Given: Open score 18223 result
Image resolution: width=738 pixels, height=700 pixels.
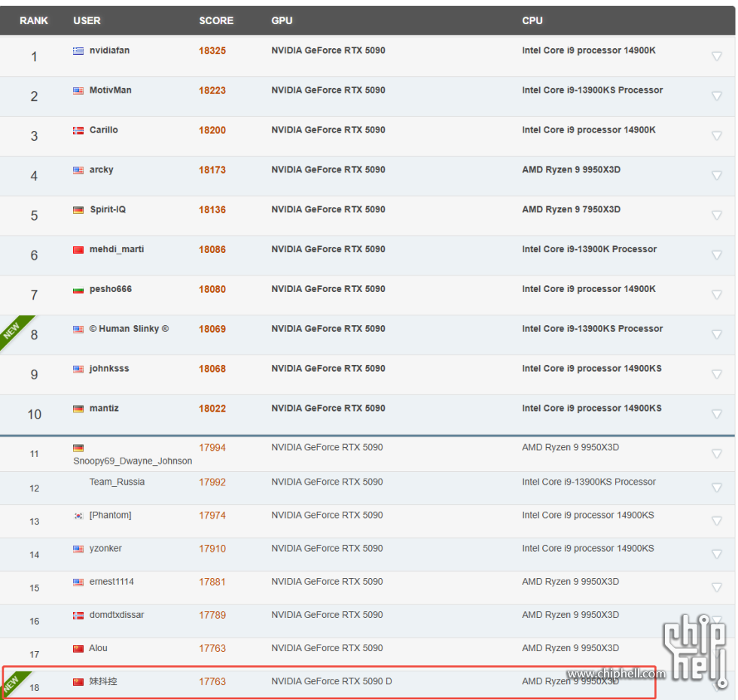Looking at the screenshot, I should [212, 90].
